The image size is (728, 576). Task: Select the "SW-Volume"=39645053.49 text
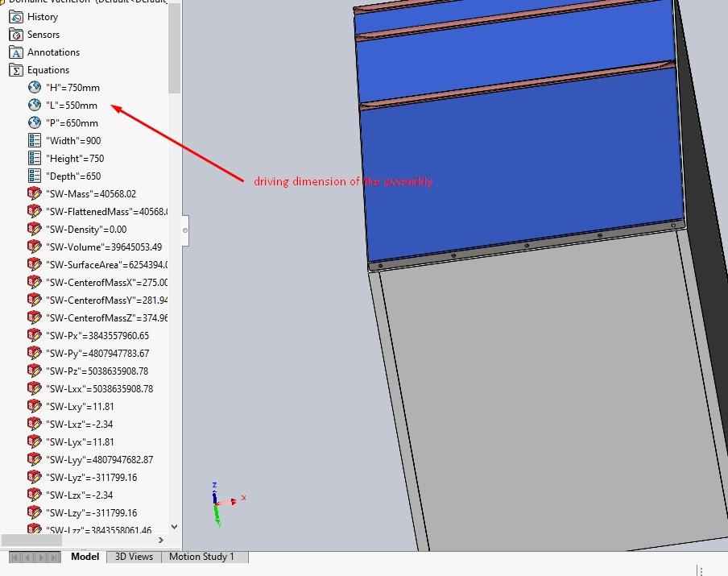[x=104, y=247]
